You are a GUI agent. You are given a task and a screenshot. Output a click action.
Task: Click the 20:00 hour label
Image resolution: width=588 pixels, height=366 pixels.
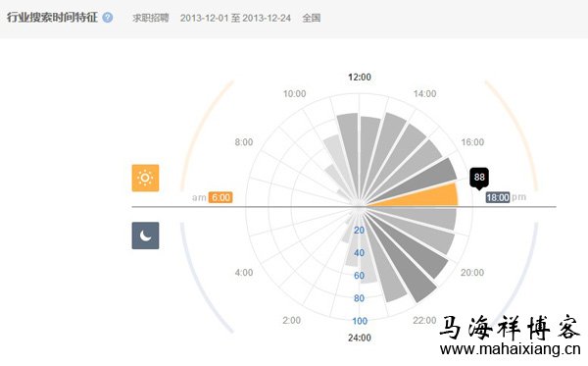pyautogui.click(x=472, y=272)
